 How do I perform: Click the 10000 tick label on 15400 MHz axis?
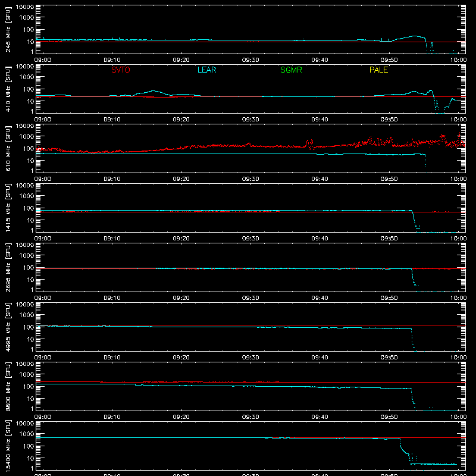25,424
